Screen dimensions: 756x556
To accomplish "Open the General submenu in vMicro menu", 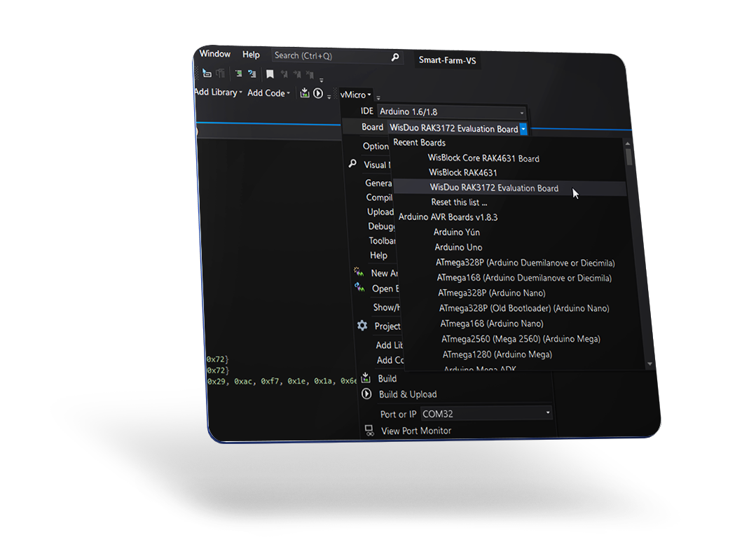I will click(x=378, y=183).
